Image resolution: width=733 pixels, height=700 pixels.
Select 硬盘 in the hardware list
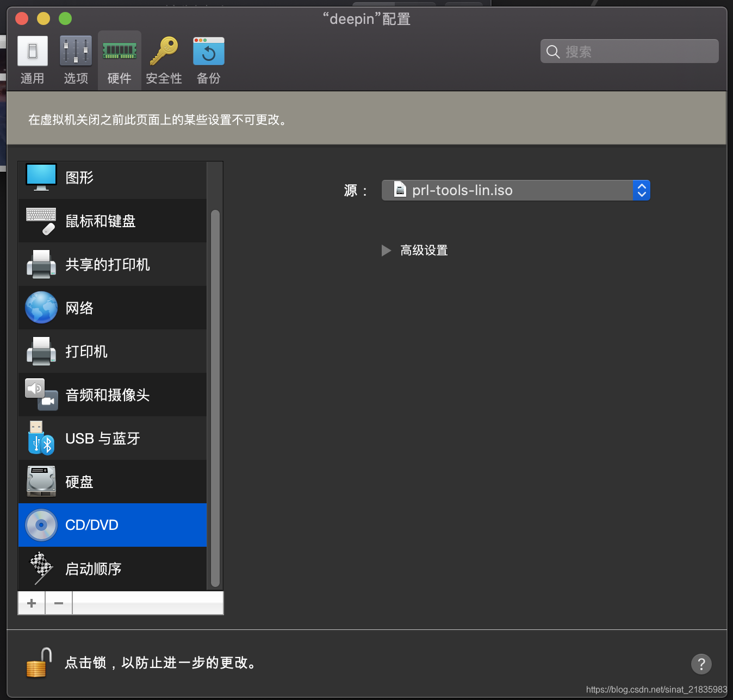(113, 482)
